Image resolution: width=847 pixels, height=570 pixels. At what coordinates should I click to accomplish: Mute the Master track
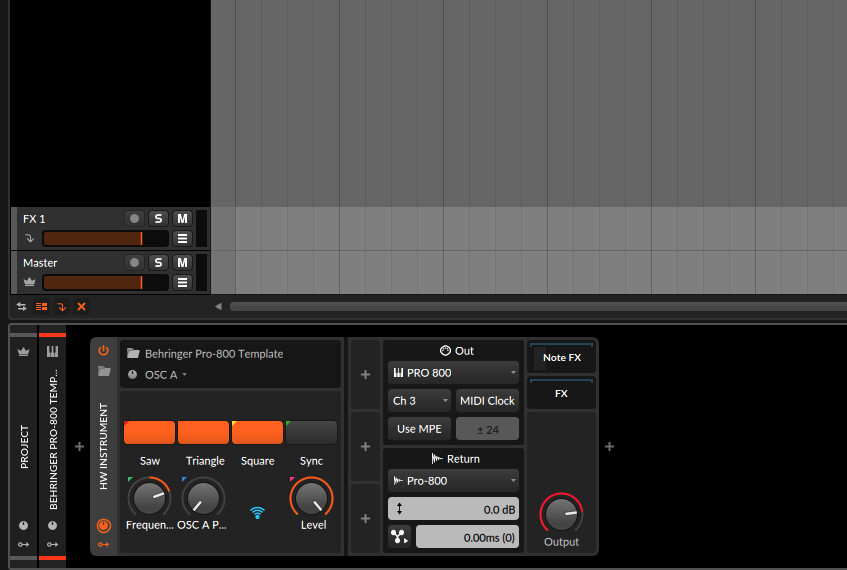(x=183, y=263)
